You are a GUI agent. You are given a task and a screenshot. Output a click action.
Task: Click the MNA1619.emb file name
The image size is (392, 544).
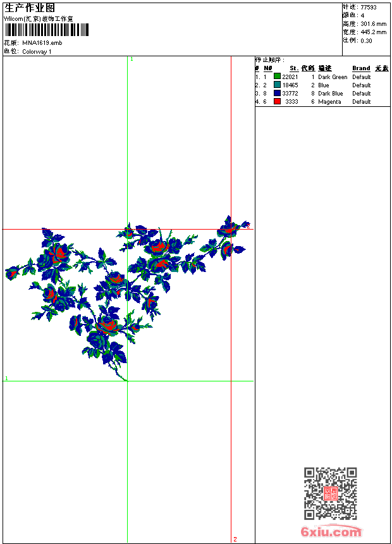[42, 43]
